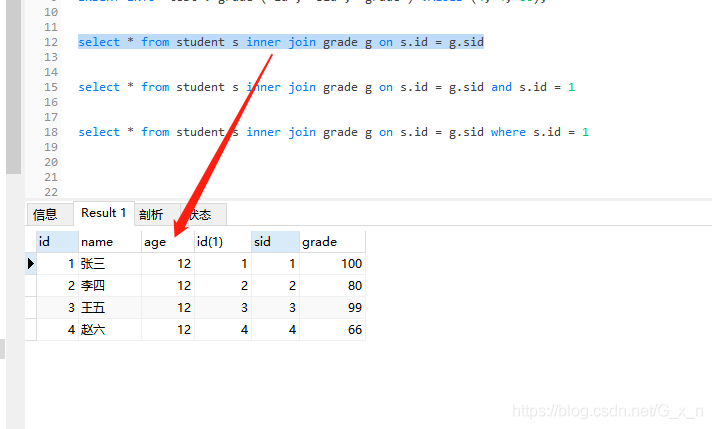Switch to the 剖析 tab
The height and width of the screenshot is (429, 712).
point(157,214)
